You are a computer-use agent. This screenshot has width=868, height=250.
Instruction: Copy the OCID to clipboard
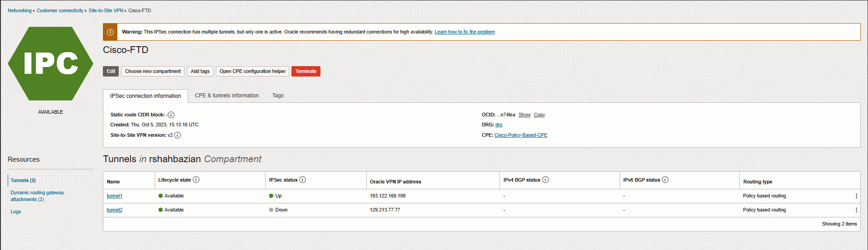pos(539,115)
